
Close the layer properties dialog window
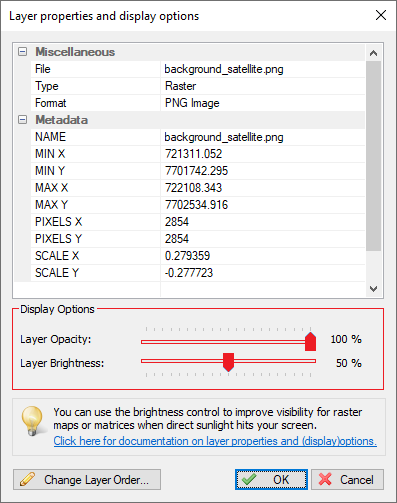(x=381, y=15)
